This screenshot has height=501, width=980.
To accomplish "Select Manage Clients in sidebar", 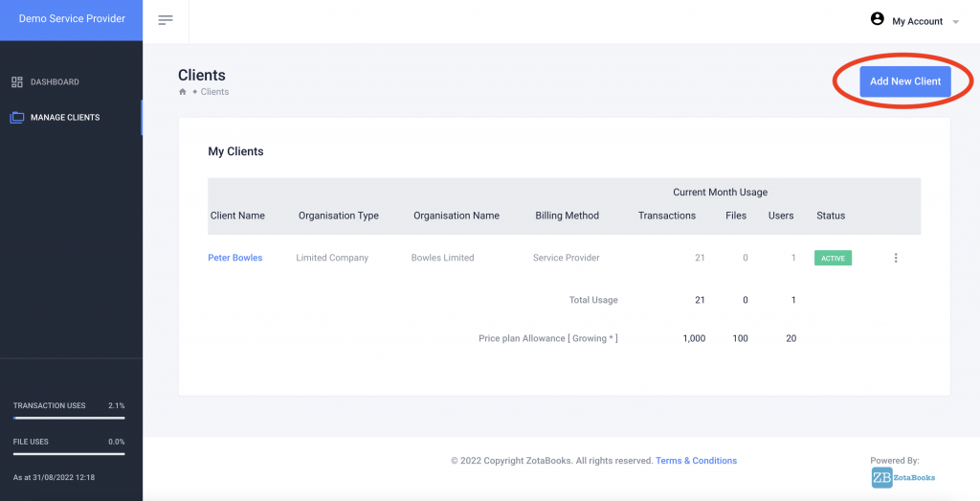I will click(x=64, y=118).
